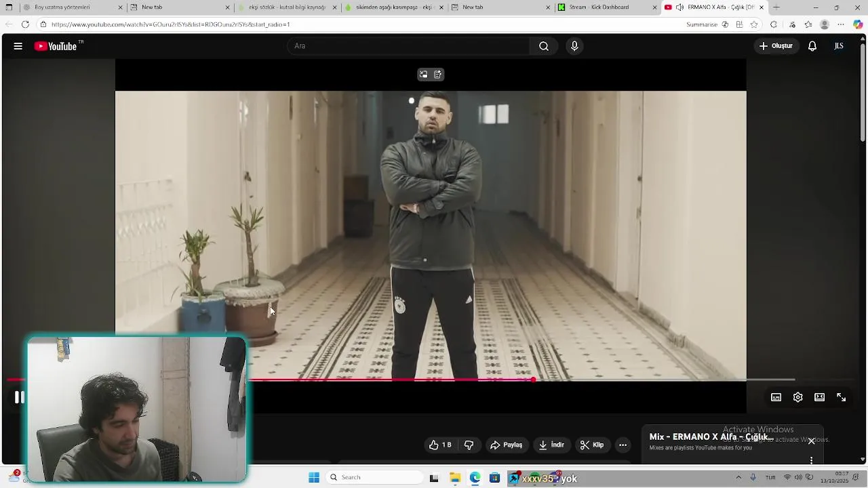Click the TUR keyboard language indicator
This screenshot has width=868, height=488.
770,478
